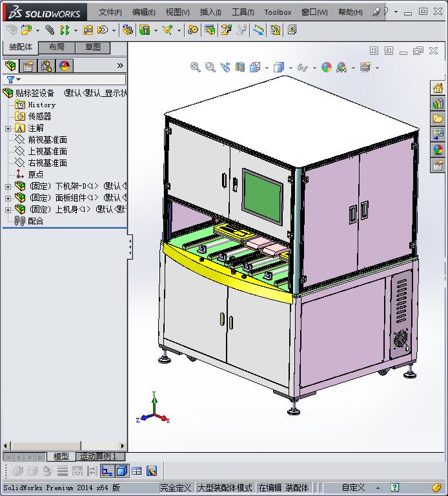The width and height of the screenshot is (448, 496).
Task: Click the Assembly Features icon
Action: [145, 30]
